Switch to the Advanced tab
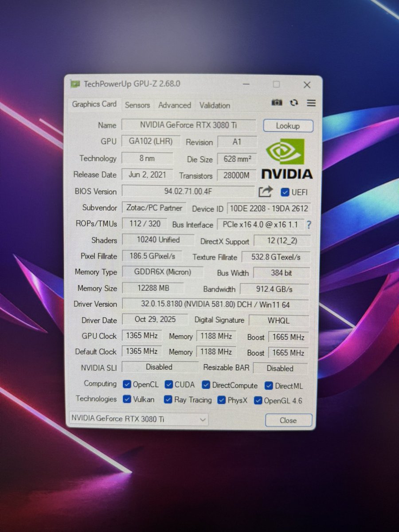The width and height of the screenshot is (399, 532). 175,105
